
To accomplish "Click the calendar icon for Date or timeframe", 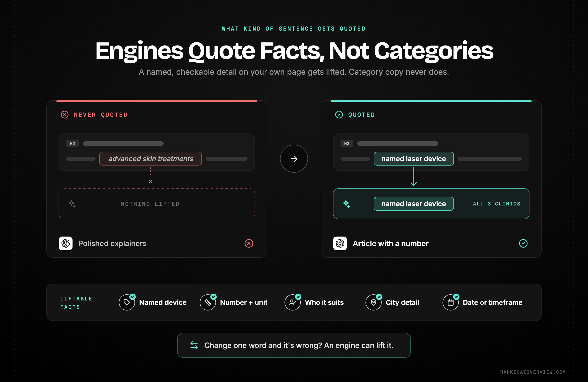I will [451, 302].
